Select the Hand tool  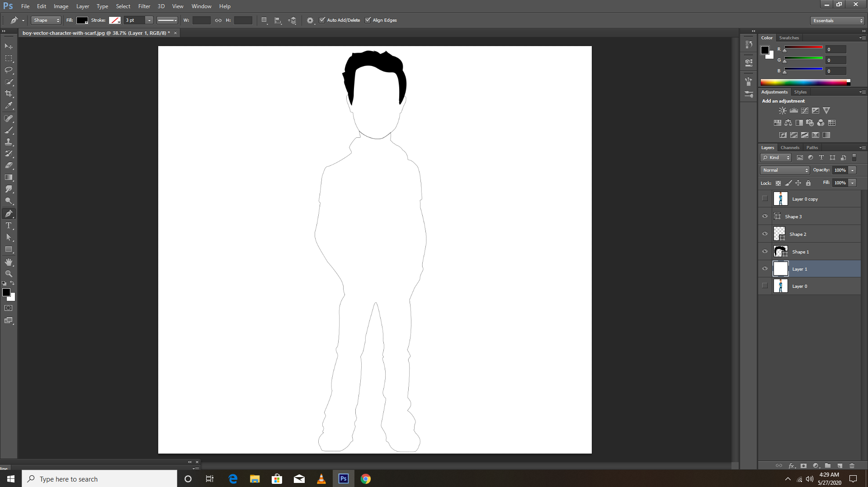click(9, 262)
